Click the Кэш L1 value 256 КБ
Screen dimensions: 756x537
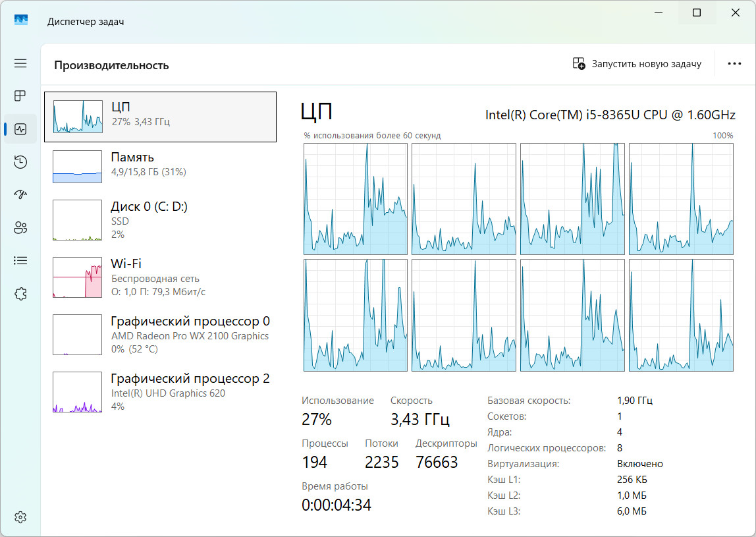[632, 480]
